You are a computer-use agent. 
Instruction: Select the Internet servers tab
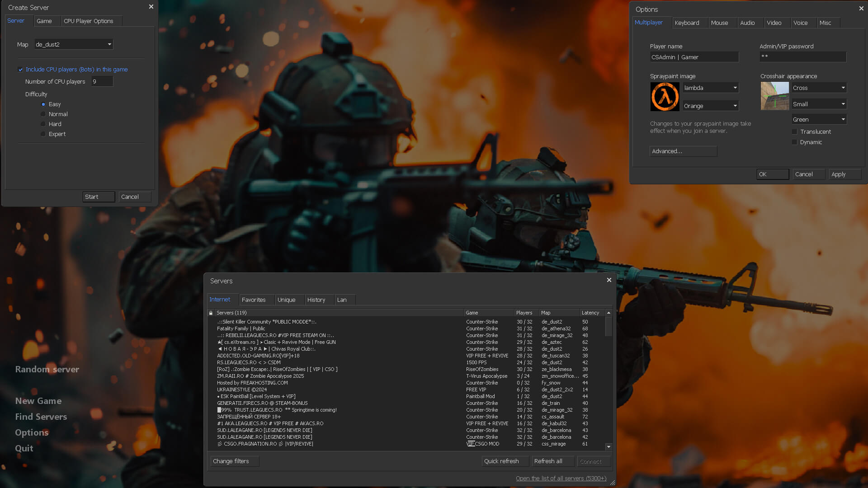click(x=223, y=300)
